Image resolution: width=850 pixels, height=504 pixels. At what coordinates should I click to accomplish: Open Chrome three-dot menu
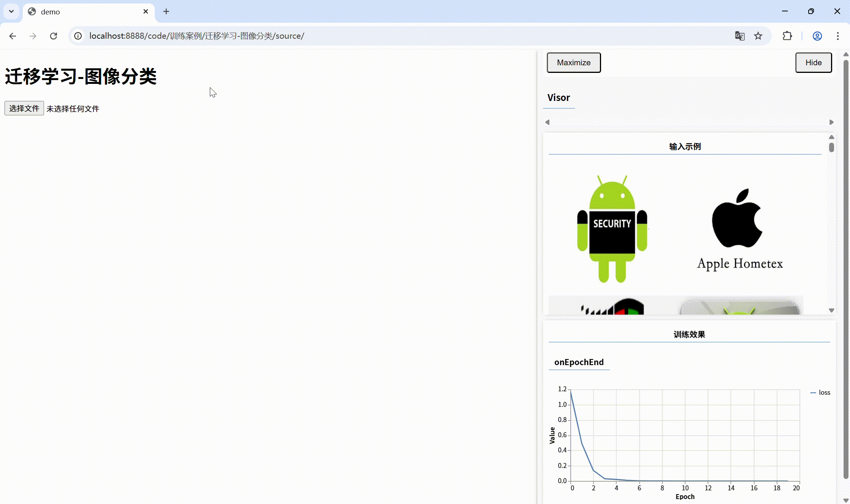coord(838,36)
